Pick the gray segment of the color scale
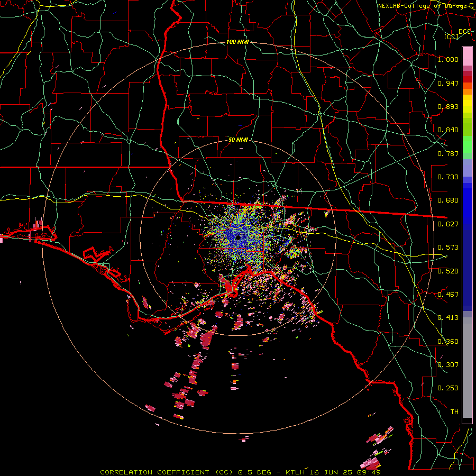This screenshot has height=476, width=476. tap(467, 368)
